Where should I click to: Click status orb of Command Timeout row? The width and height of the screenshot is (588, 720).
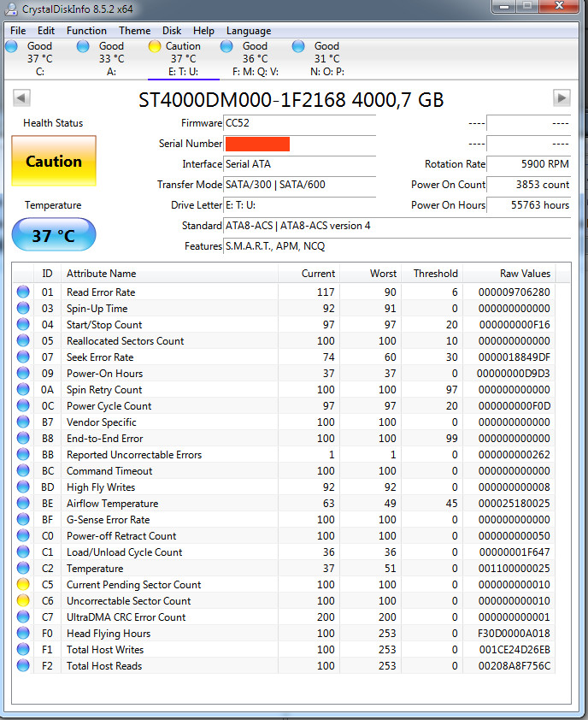(x=23, y=470)
